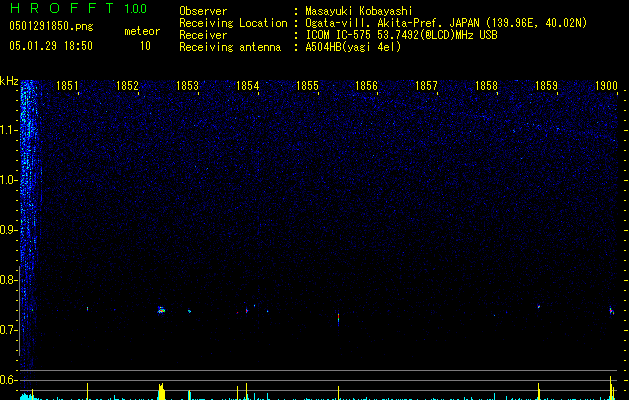Click the HROFFT title text
629x400 pixels.
click(x=62, y=8)
